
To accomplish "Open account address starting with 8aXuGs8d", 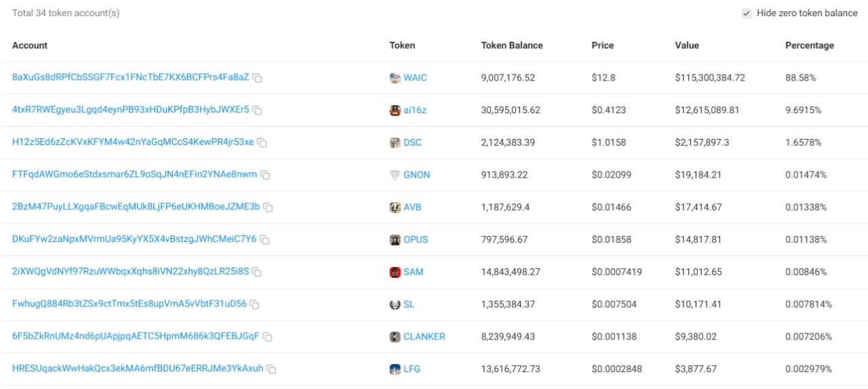I will [x=130, y=77].
